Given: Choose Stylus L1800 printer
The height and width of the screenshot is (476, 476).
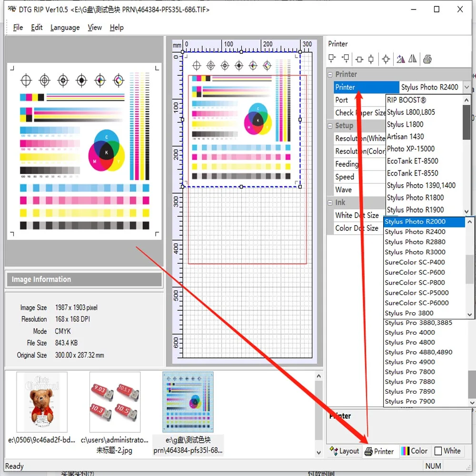Looking at the screenshot, I should pyautogui.click(x=424, y=124).
